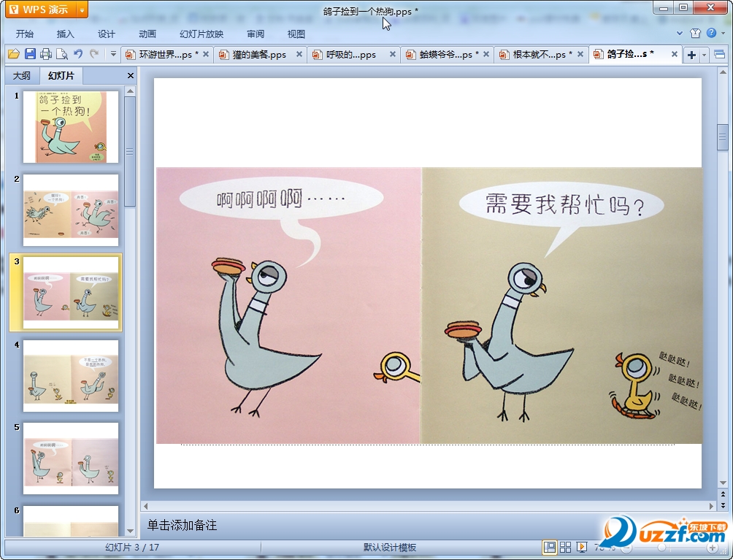This screenshot has height=560, width=733.
Task: Open the WPS 演示 application menu button
Action: pos(40,9)
